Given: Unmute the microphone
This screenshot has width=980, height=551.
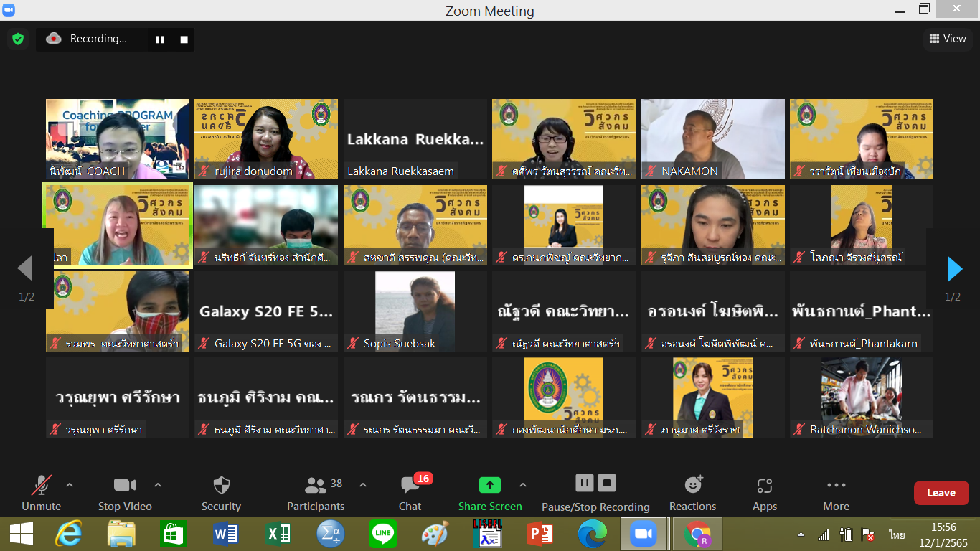Looking at the screenshot, I should [41, 493].
